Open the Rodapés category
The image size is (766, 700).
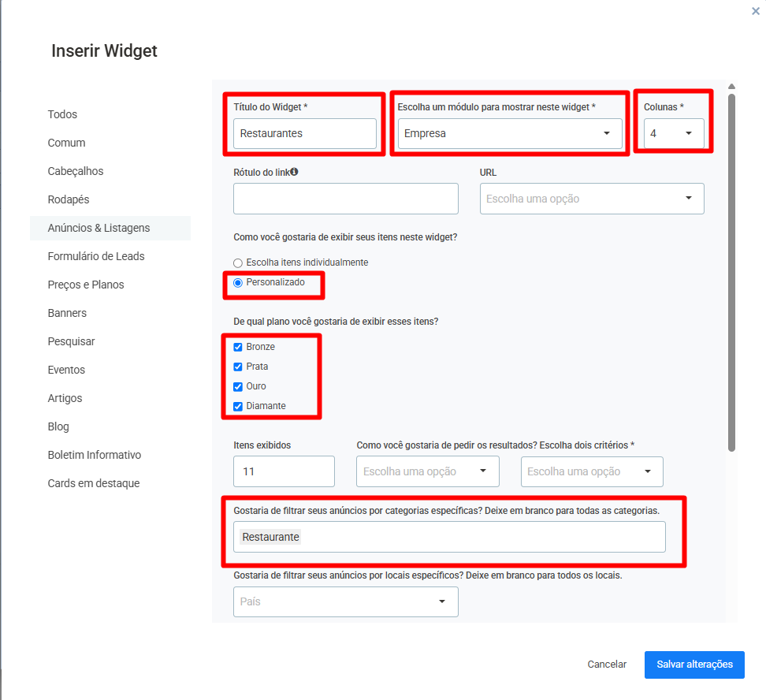69,199
